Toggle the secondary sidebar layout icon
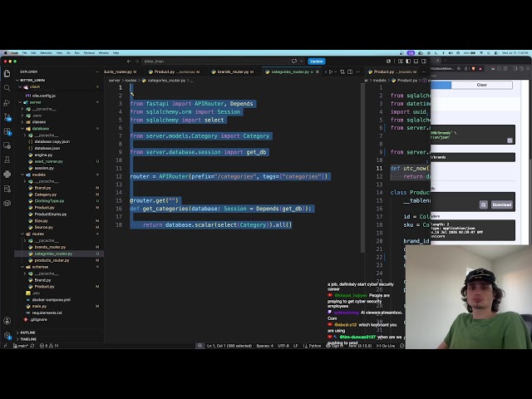Image resolution: width=532 pixels, height=399 pixels. pyautogui.click(x=424, y=62)
